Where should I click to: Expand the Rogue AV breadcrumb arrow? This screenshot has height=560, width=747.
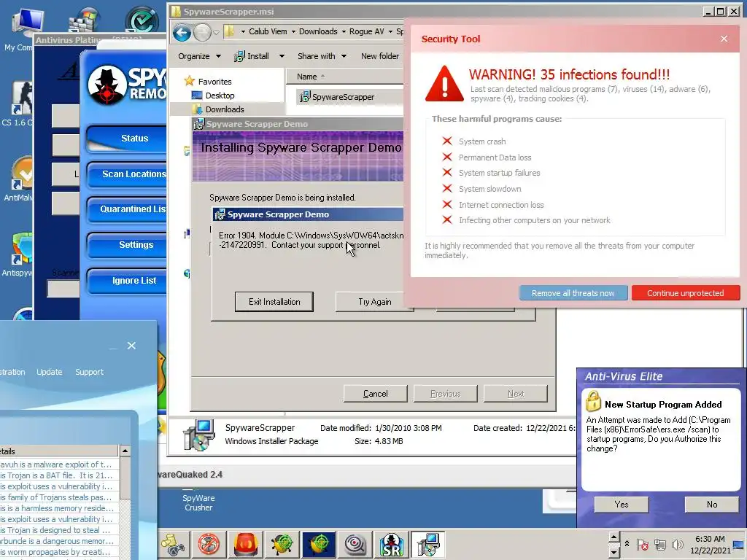390,32
